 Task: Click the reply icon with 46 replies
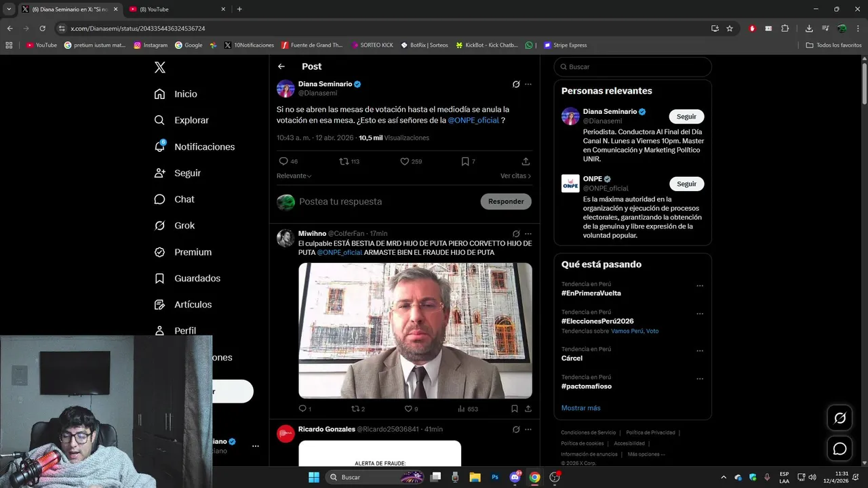tap(283, 161)
